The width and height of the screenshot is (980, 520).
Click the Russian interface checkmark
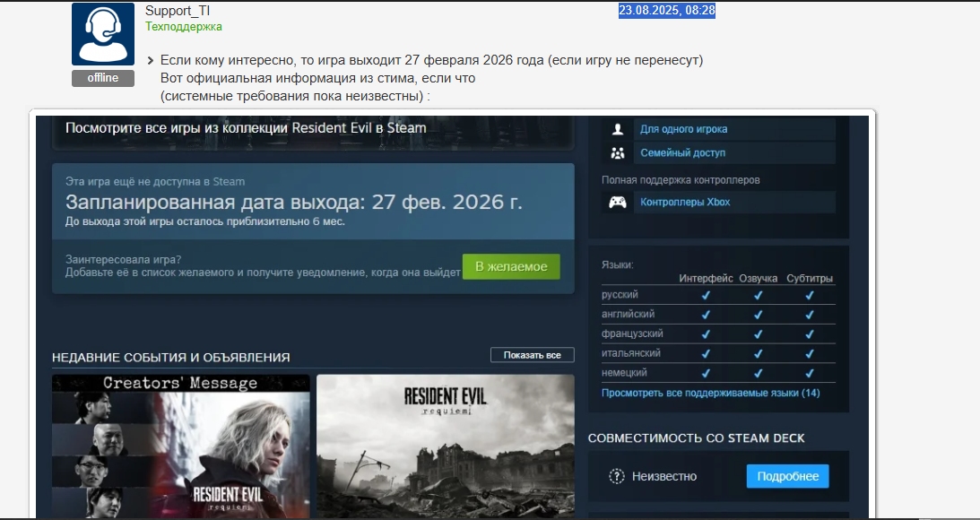pos(706,295)
